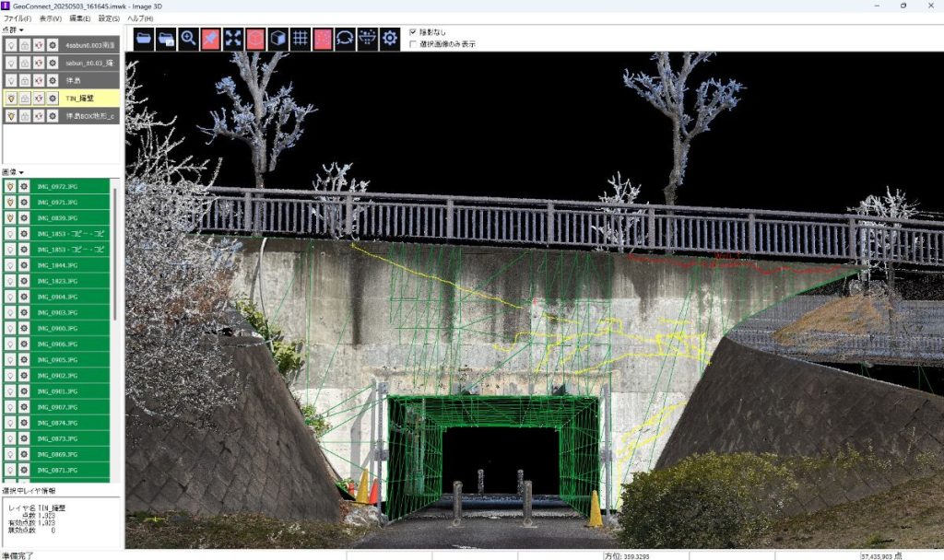944x560 pixels.
Task: Open the 表示(V) menu
Action: 50,18
